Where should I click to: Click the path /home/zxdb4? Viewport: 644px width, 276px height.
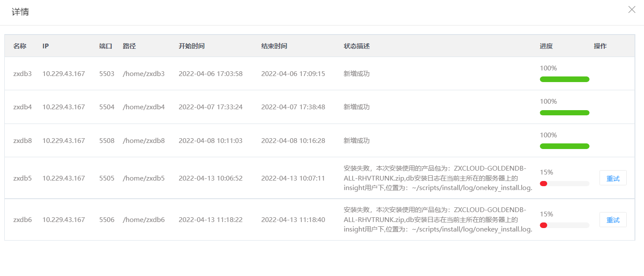[x=143, y=107]
